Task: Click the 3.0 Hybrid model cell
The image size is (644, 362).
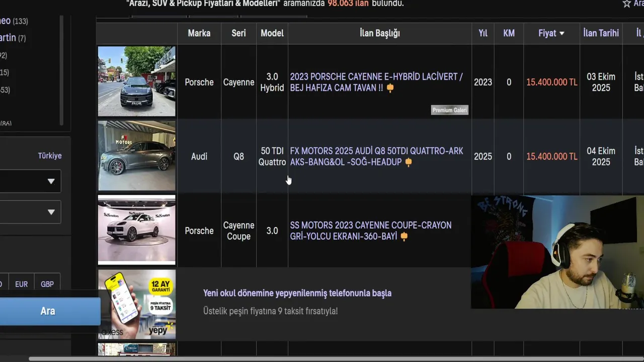Action: (x=272, y=82)
